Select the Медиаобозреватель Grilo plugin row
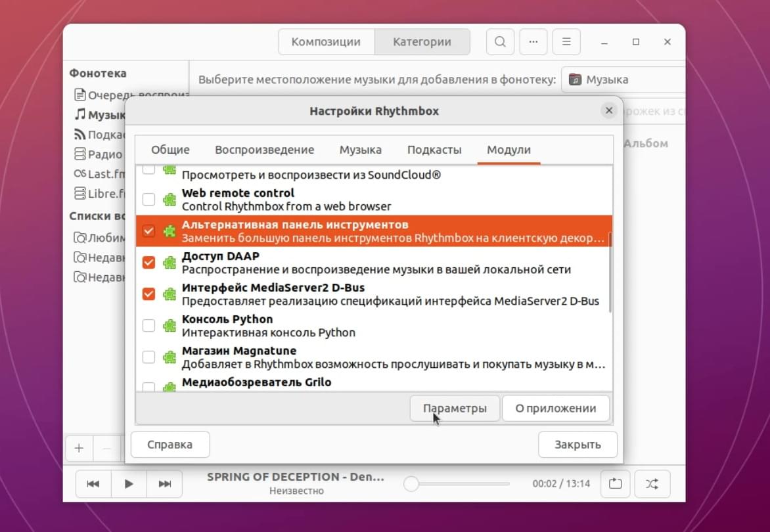This screenshot has width=770, height=532. tap(374, 382)
